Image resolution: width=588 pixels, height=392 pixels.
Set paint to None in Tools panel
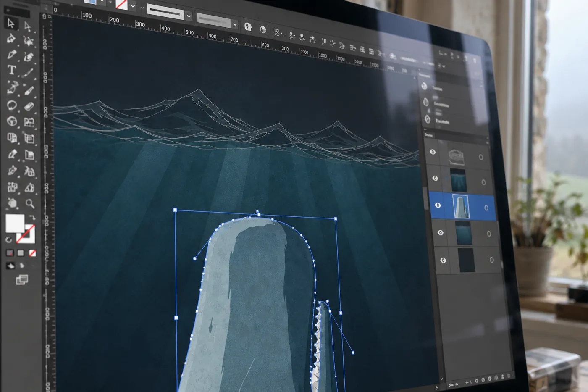32,253
